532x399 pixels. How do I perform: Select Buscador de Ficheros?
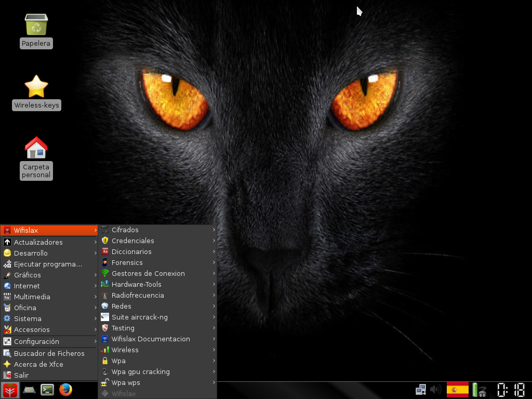[49, 353]
